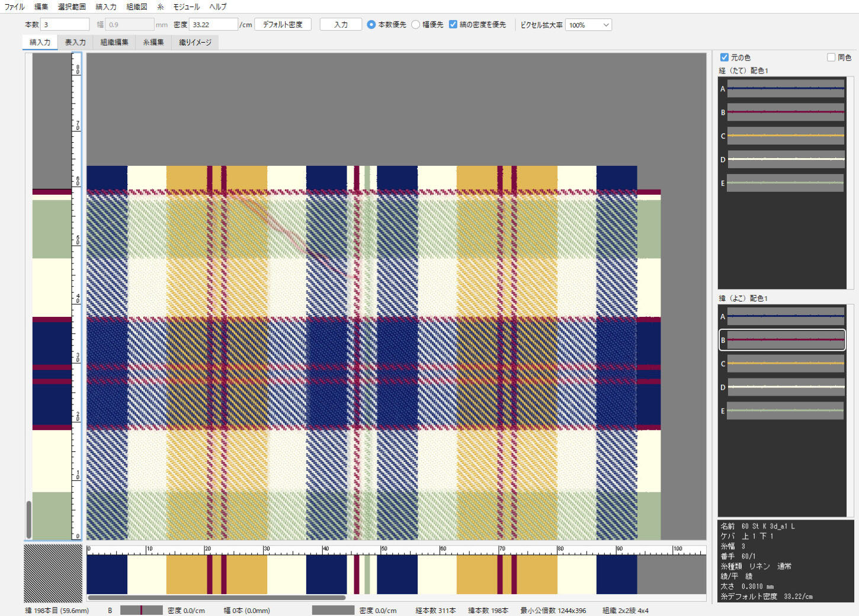
Task: Pick weft yarn E green swatch
Action: tap(785, 410)
